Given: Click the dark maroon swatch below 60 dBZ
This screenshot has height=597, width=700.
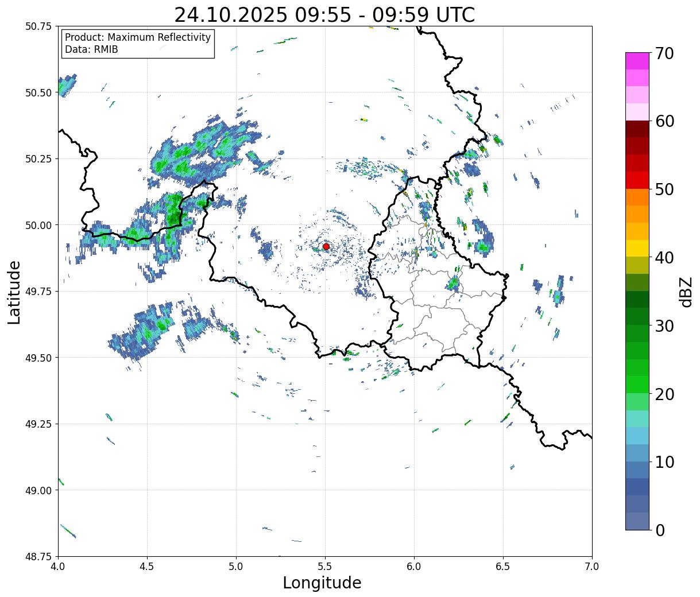Looking at the screenshot, I should click(637, 129).
